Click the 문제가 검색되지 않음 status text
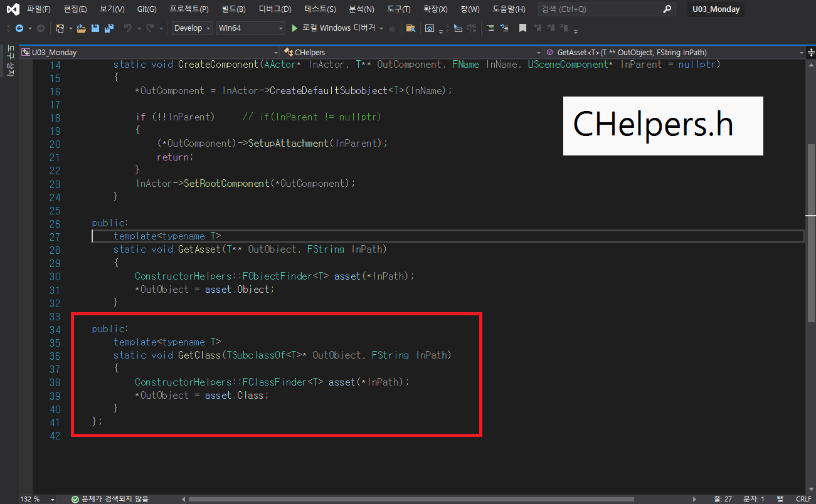This screenshot has height=504, width=816. tap(115, 499)
